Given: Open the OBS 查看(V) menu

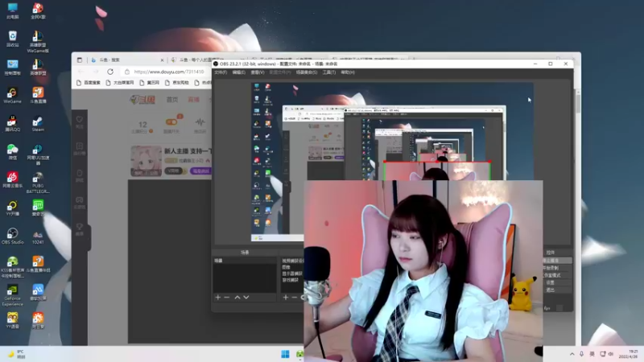Looking at the screenshot, I should tap(258, 72).
